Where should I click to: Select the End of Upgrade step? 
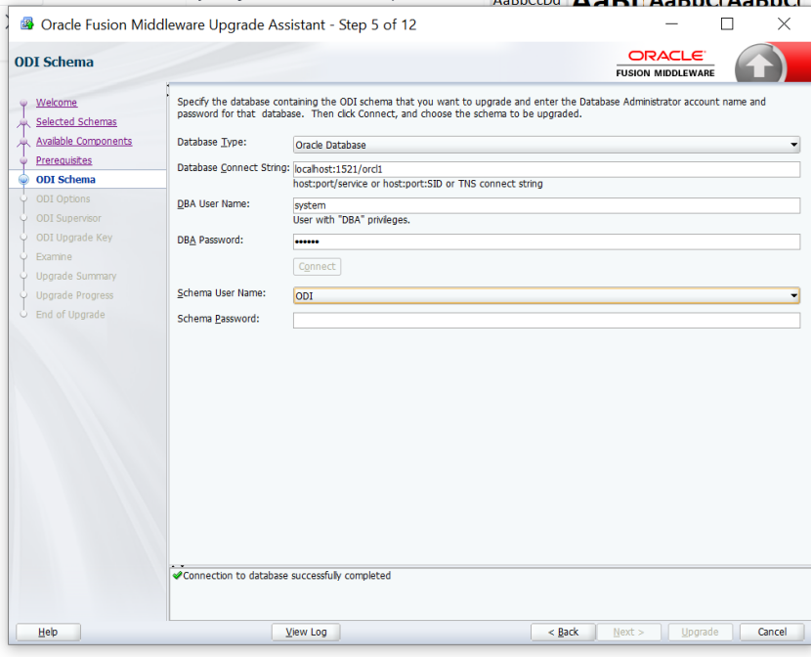tap(70, 315)
